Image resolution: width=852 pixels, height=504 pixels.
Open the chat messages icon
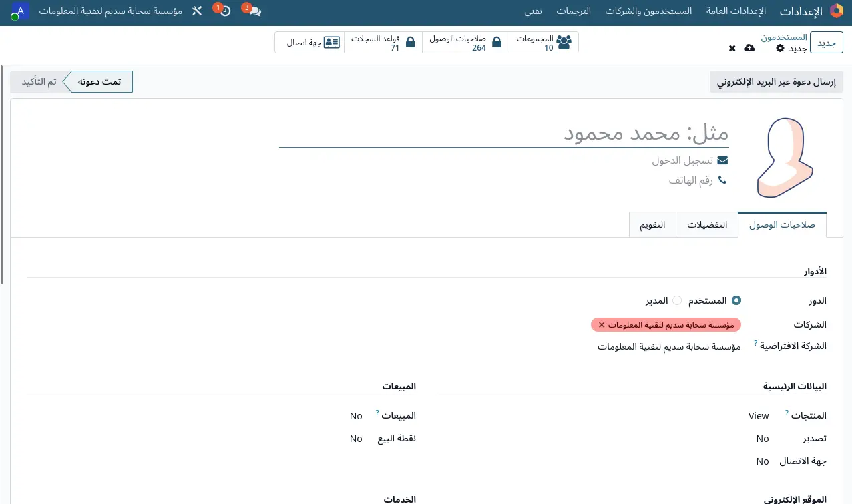254,11
